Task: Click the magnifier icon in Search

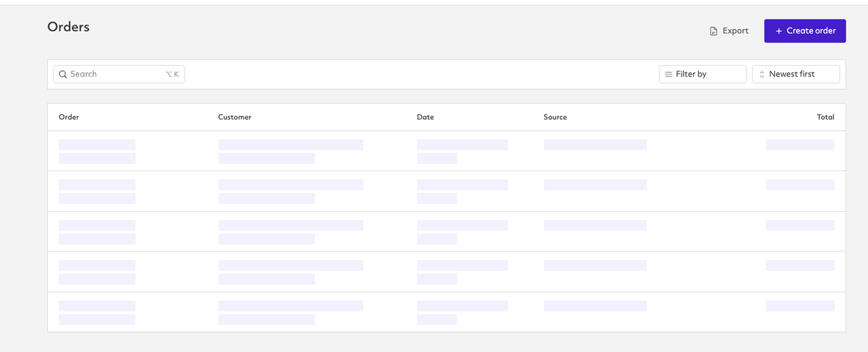Action: [63, 74]
